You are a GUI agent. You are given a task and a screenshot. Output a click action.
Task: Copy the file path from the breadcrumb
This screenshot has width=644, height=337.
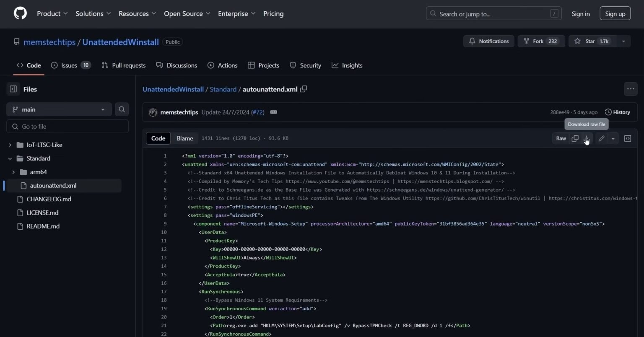pyautogui.click(x=304, y=89)
